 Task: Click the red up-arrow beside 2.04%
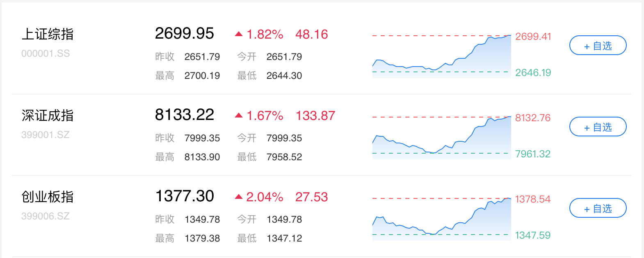(x=239, y=197)
